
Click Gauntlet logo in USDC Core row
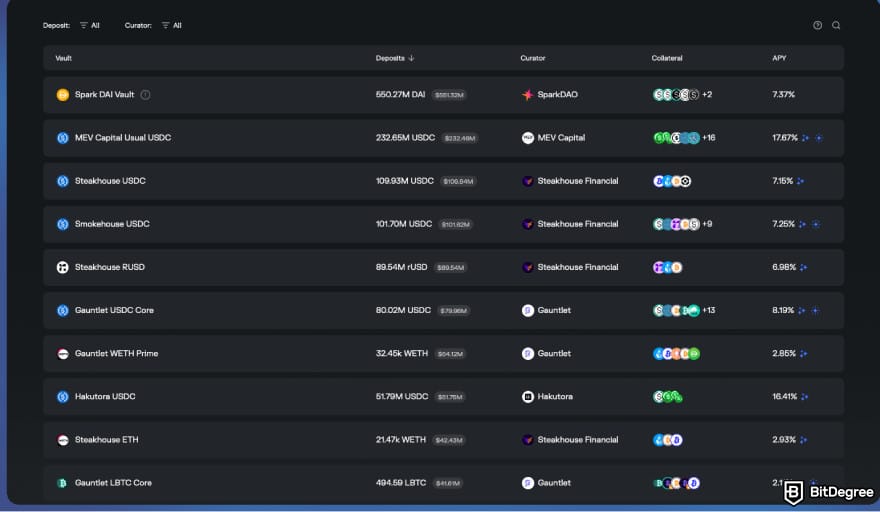[x=528, y=310]
